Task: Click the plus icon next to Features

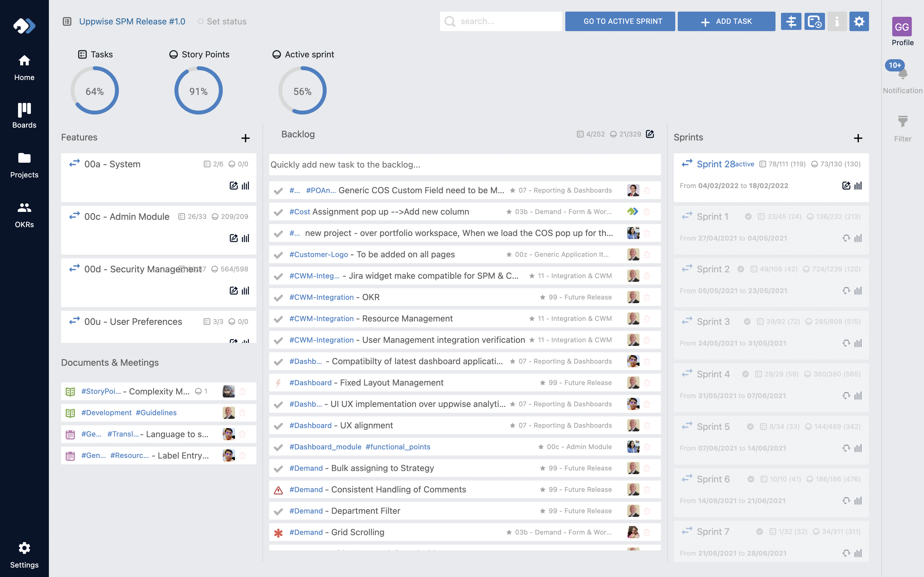Action: (245, 138)
